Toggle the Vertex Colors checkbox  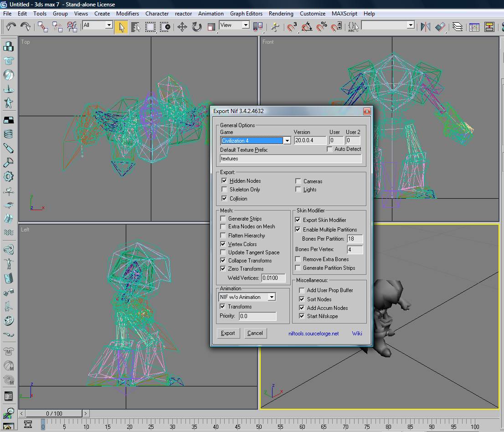(x=223, y=244)
